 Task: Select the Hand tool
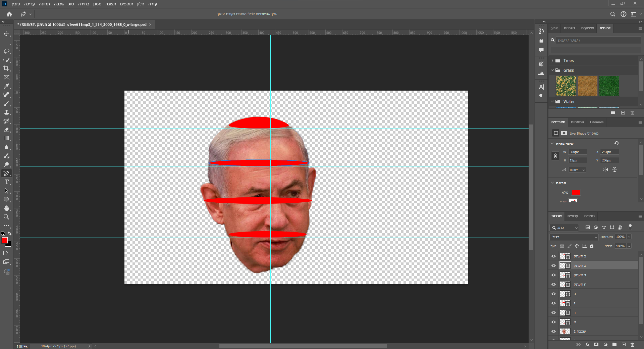[6, 208]
